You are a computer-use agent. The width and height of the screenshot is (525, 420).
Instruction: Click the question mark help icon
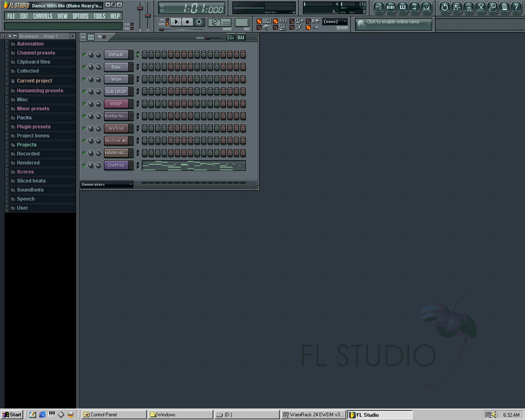516,7
